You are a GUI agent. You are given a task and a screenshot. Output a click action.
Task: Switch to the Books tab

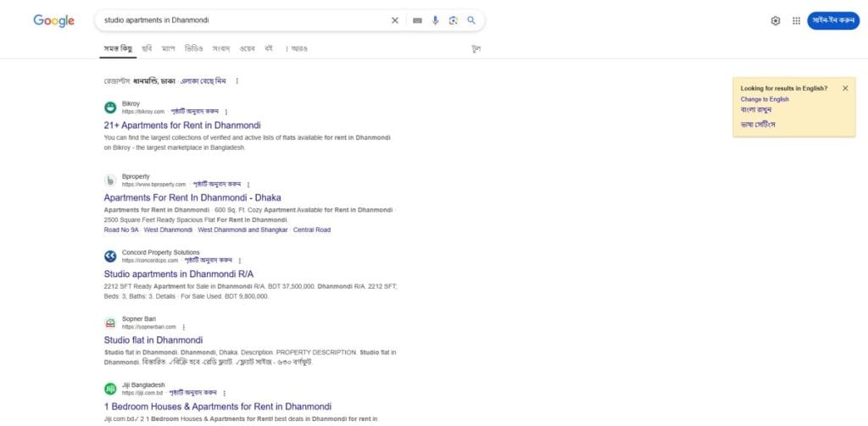[269, 48]
